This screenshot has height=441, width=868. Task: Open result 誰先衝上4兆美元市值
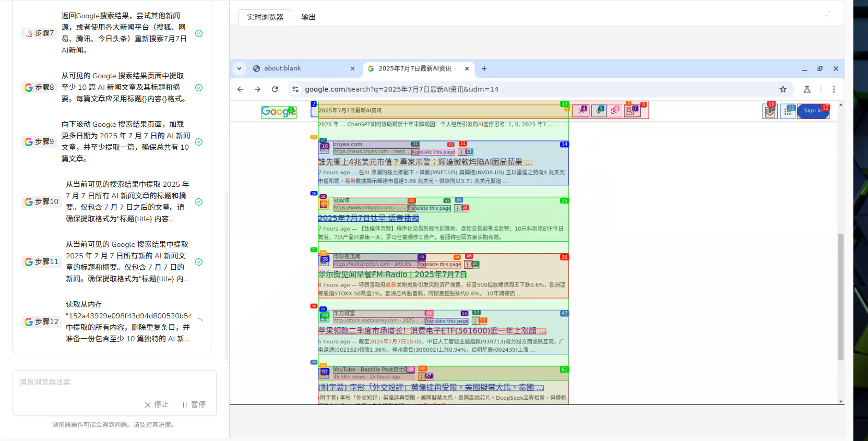coord(425,162)
